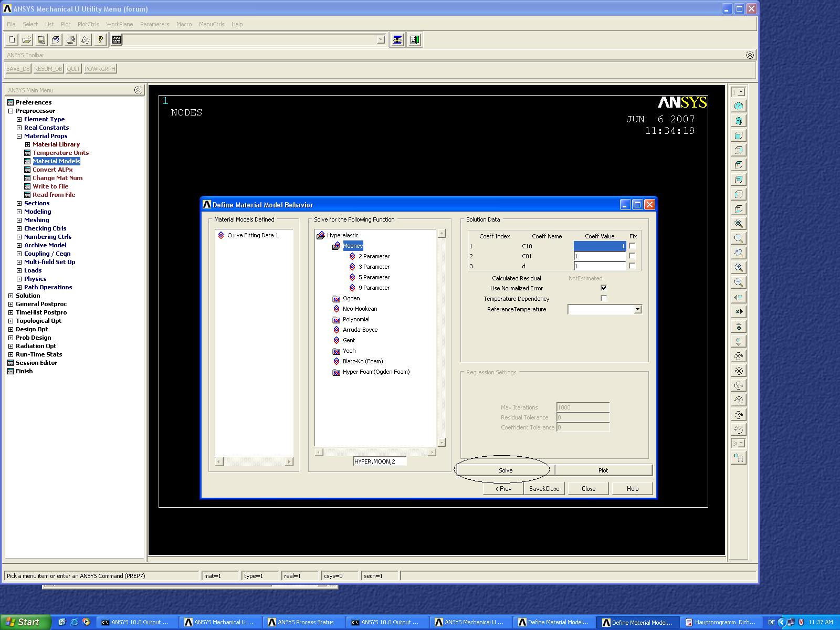Click the RESUM_DB toolbar button
The width and height of the screenshot is (840, 630).
tap(48, 69)
